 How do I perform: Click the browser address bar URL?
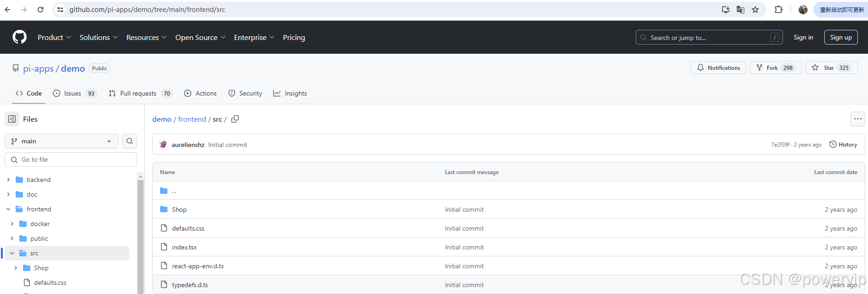pos(147,9)
